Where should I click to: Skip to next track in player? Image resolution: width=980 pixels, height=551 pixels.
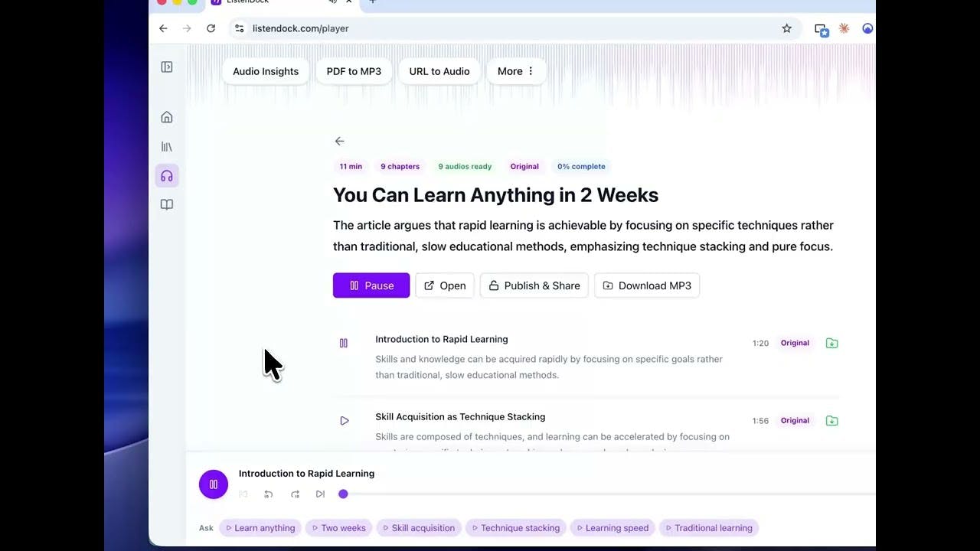[320, 494]
